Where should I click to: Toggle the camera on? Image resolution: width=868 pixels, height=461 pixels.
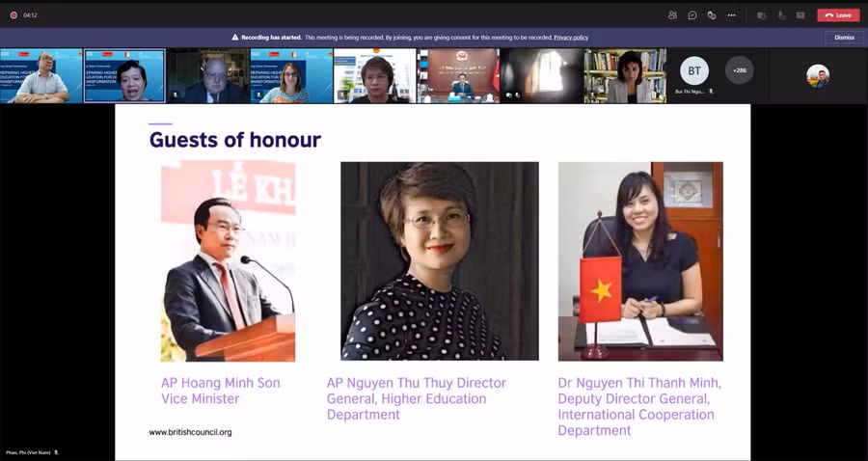click(x=761, y=15)
